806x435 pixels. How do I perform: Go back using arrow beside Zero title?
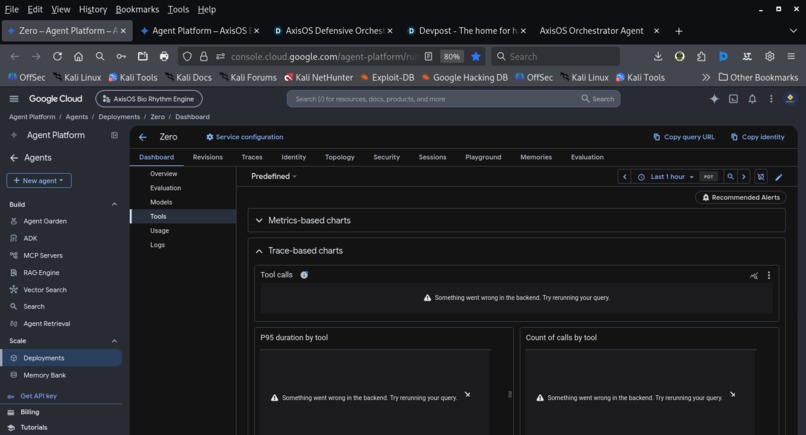pyautogui.click(x=143, y=137)
